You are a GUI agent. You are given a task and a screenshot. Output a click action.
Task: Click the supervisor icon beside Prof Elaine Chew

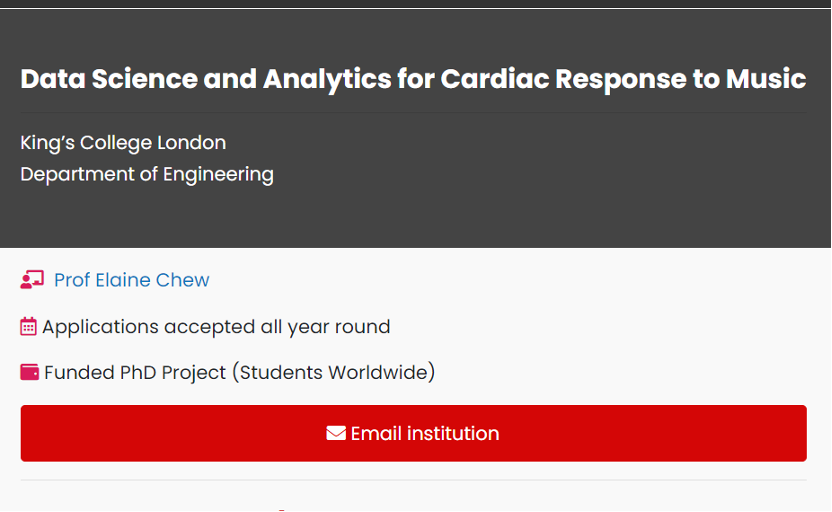click(x=32, y=280)
